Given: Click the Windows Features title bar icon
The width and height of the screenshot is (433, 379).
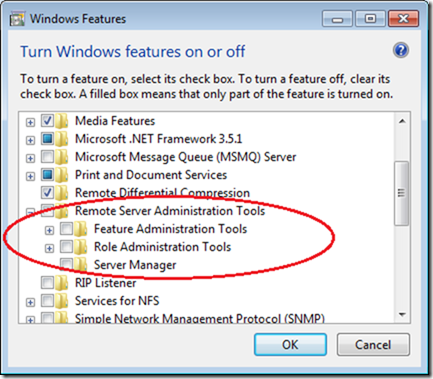Looking at the screenshot, I should click(x=17, y=19).
